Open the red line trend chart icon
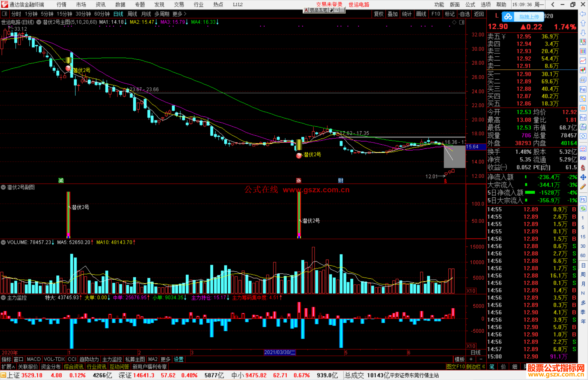Image resolution: width=588 pixels, height=380 pixels. pyautogui.click(x=583, y=61)
